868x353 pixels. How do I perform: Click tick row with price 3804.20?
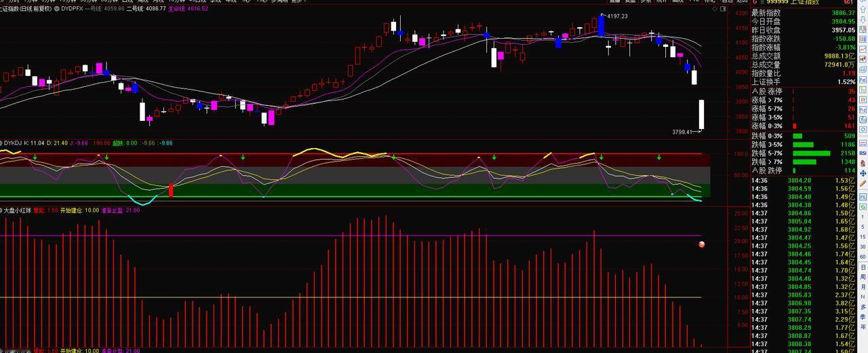[x=804, y=181]
